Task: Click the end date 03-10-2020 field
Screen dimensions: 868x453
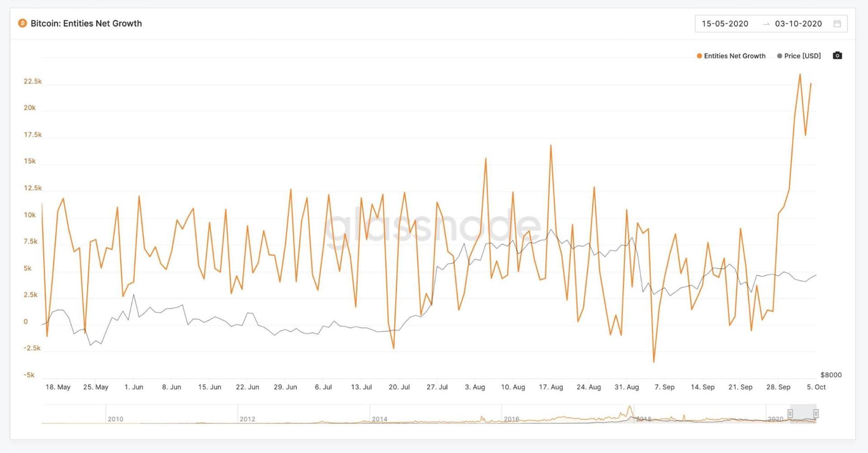Action: 798,24
